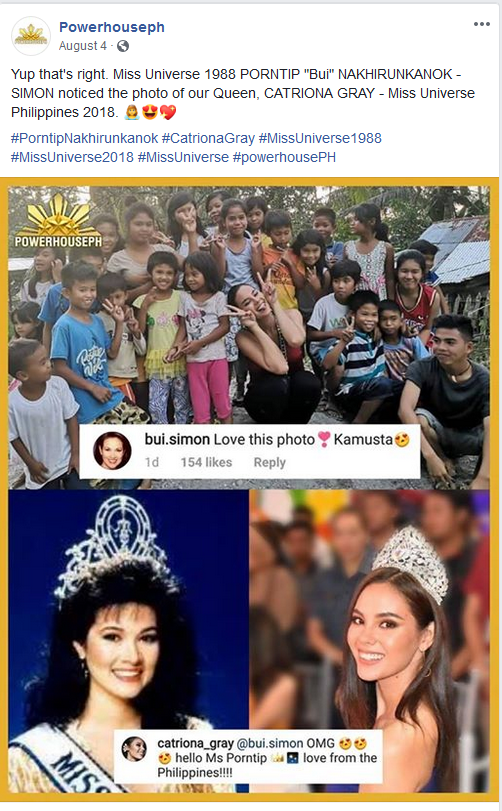Screen dimensions: 502x811
Task: Open the group photo with children
Action: (249, 337)
